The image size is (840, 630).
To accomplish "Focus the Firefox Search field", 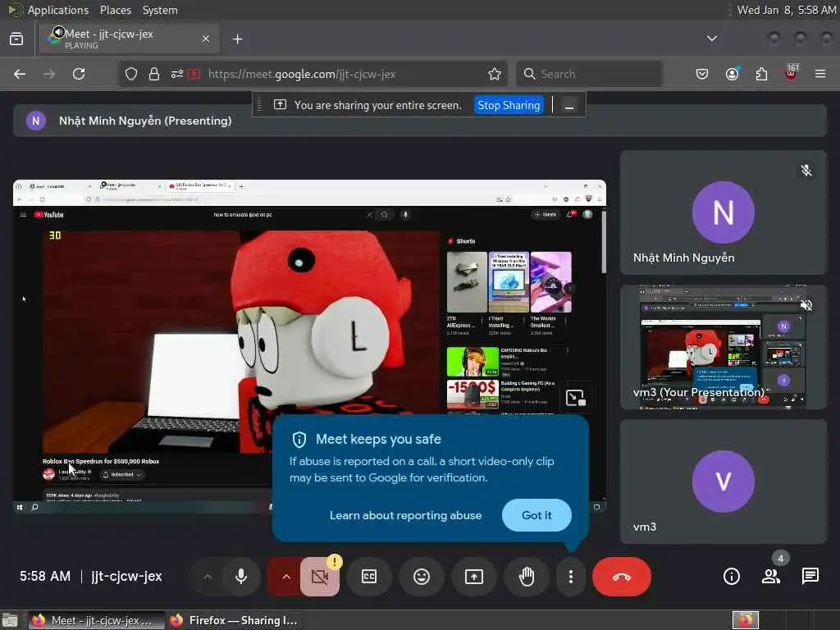I will click(x=589, y=74).
